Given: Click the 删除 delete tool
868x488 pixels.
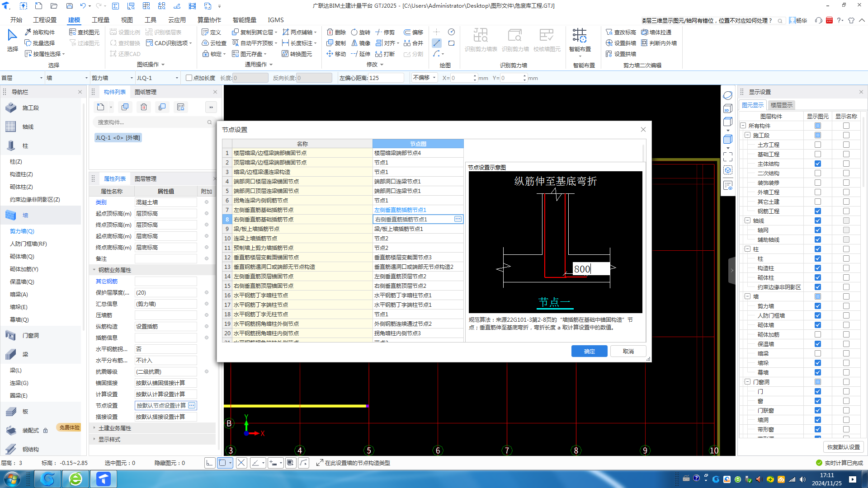Looking at the screenshot, I should pos(336,32).
